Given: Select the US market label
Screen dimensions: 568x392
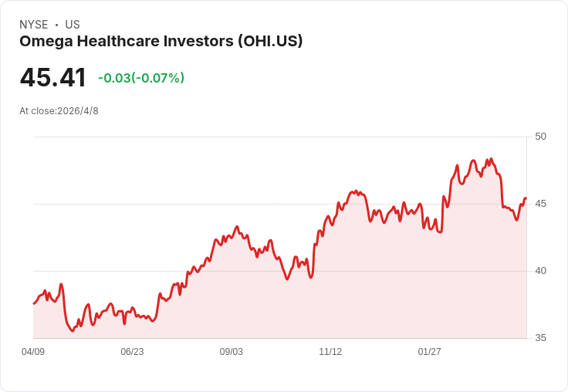Looking at the screenshot, I should point(73,25).
